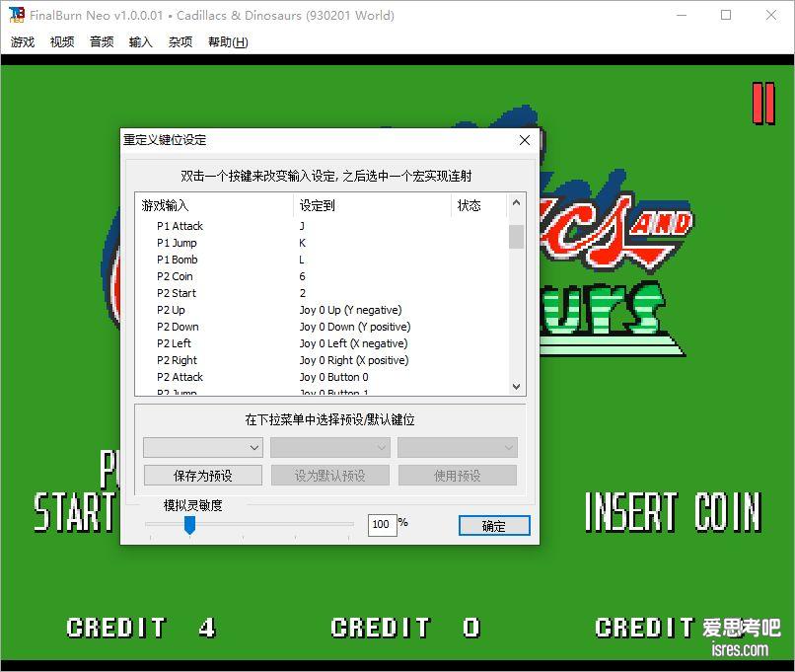Click 确定 to confirm key settings

click(494, 525)
